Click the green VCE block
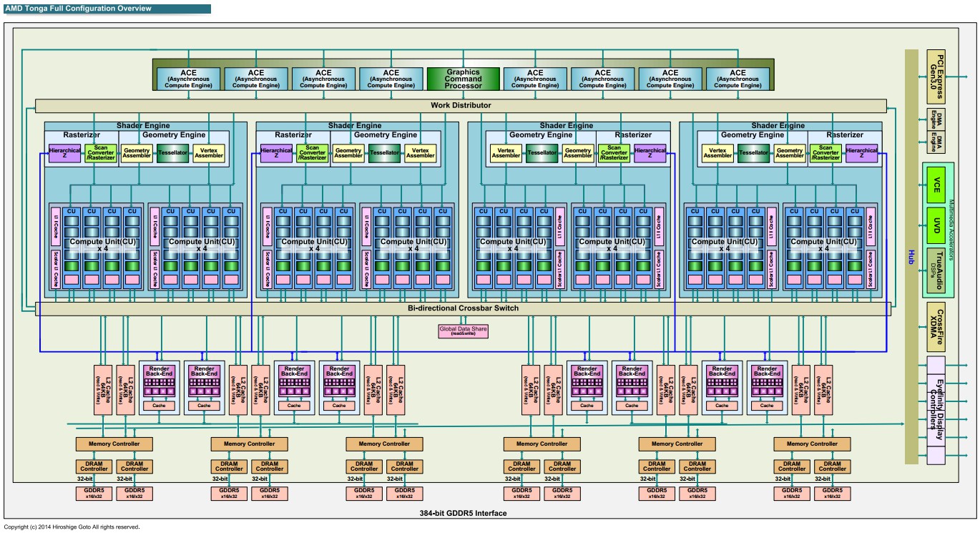 [x=935, y=186]
